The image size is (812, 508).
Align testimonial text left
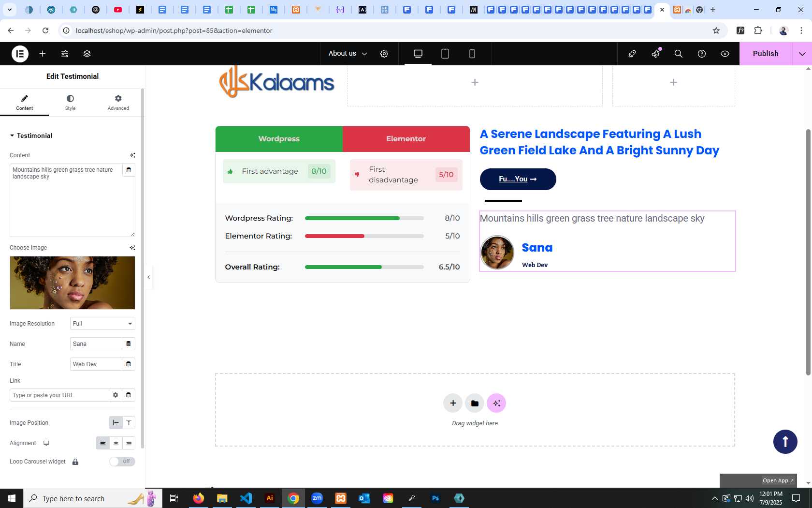[x=102, y=443]
